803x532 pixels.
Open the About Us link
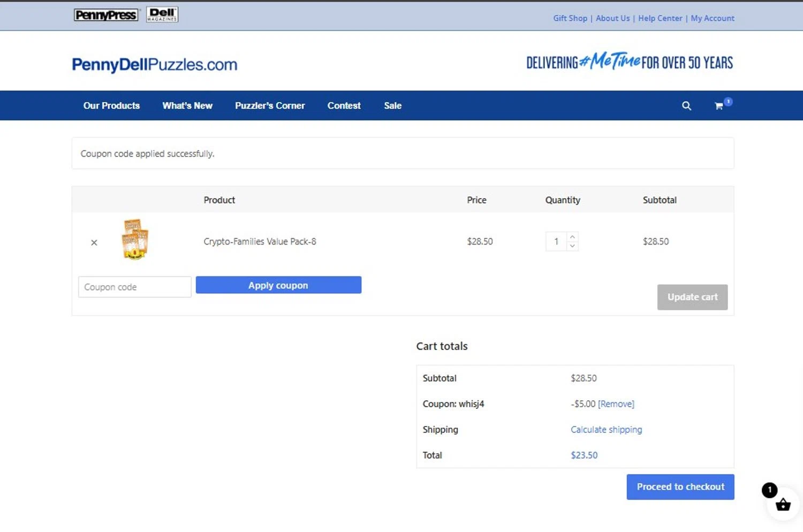(x=613, y=18)
